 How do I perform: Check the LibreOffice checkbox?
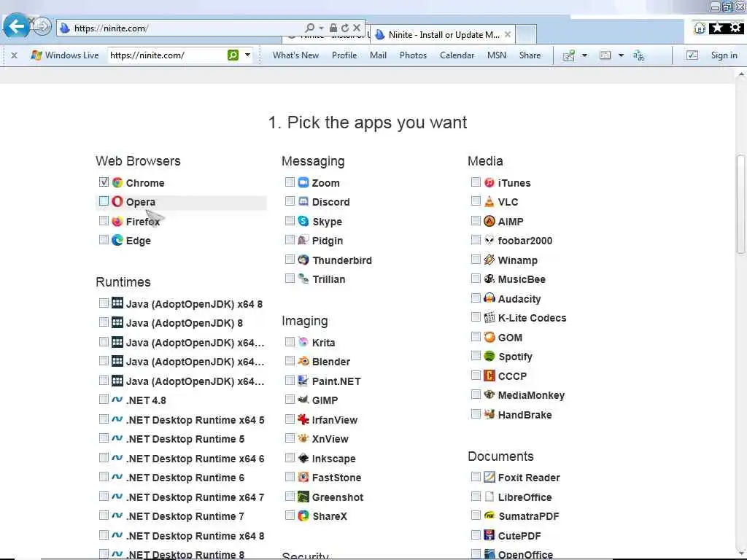tap(476, 496)
